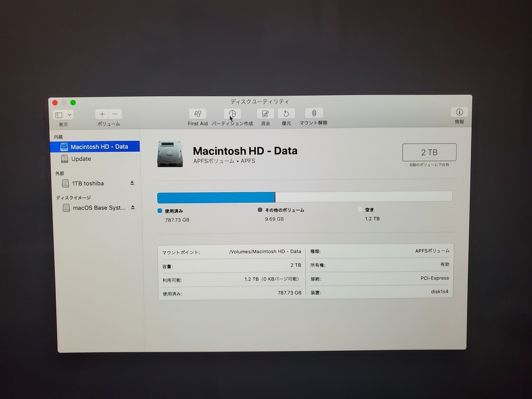The height and width of the screenshot is (399, 532).
Task: Eject the macOS Base System image
Action: [133, 207]
